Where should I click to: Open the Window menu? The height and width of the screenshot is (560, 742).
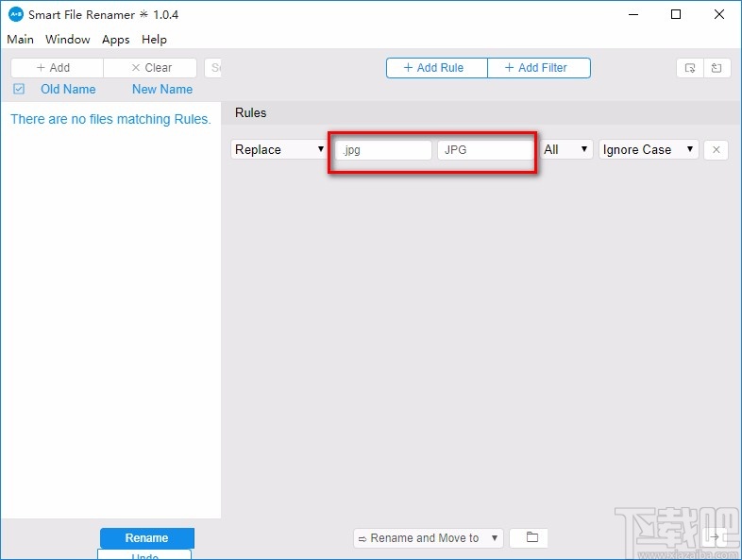(x=68, y=40)
